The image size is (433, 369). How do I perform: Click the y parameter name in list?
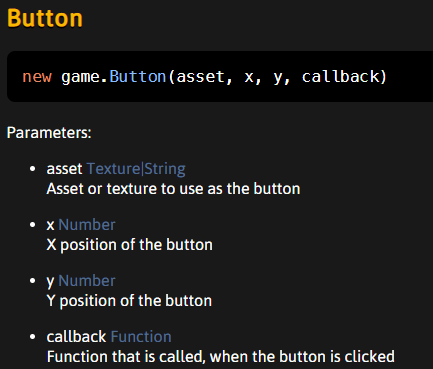click(50, 282)
